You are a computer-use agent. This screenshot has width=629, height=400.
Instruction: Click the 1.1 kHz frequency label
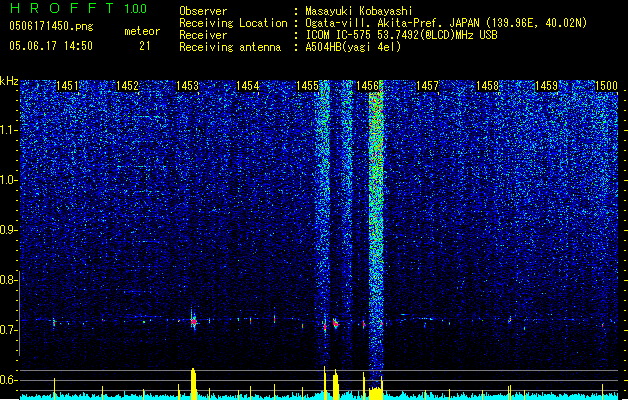point(9,130)
